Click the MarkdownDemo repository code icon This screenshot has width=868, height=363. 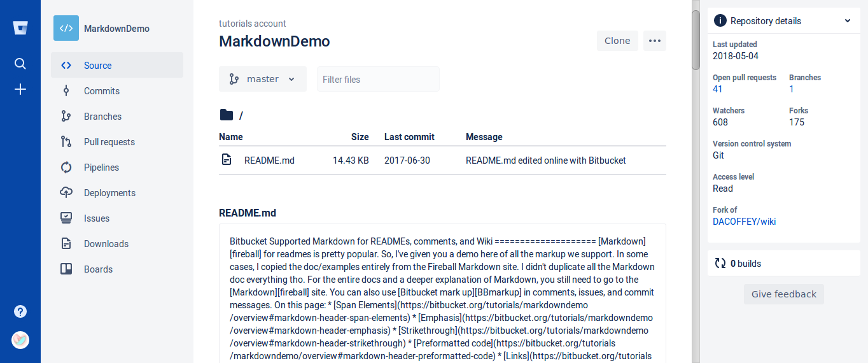pyautogui.click(x=66, y=28)
